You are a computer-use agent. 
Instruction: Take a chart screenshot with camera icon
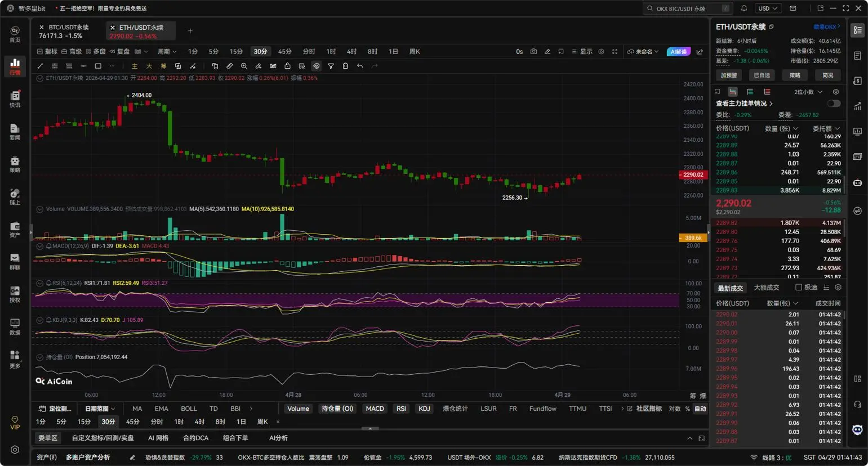pos(533,52)
